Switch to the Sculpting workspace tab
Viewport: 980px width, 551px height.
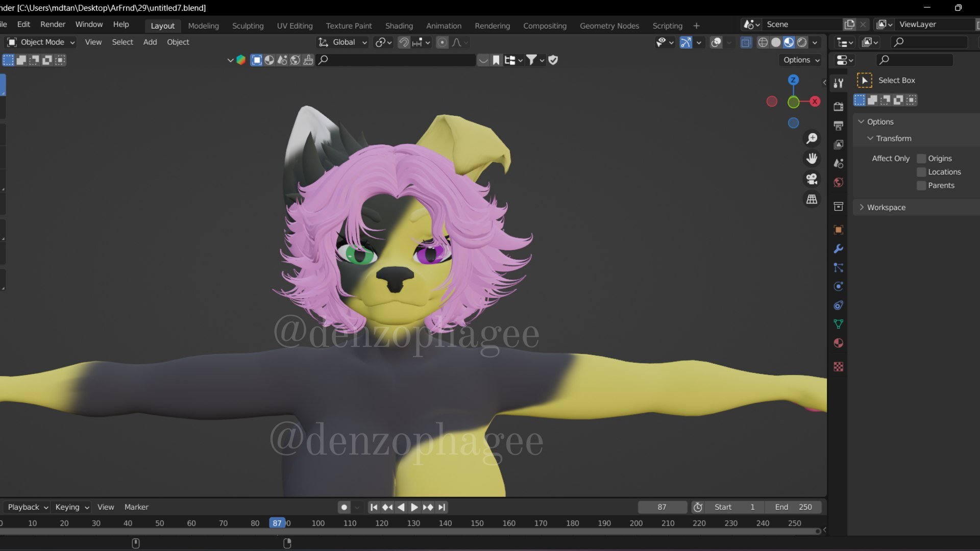248,26
